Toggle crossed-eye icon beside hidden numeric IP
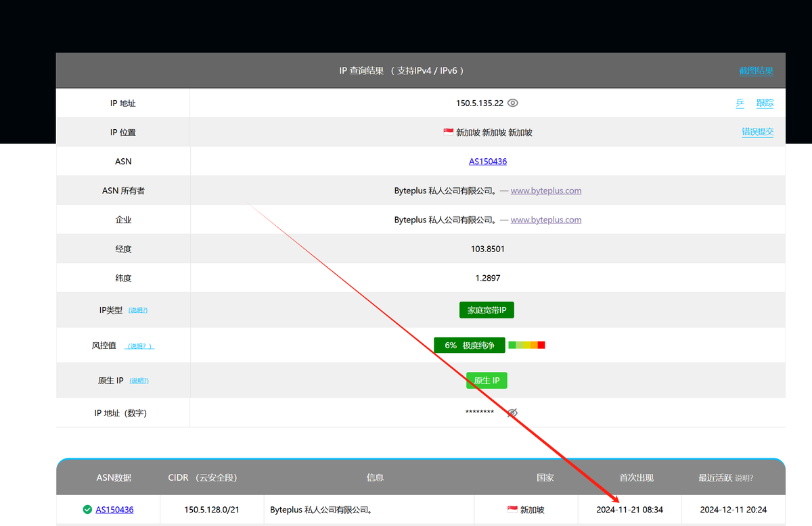812x526 pixels. click(513, 412)
